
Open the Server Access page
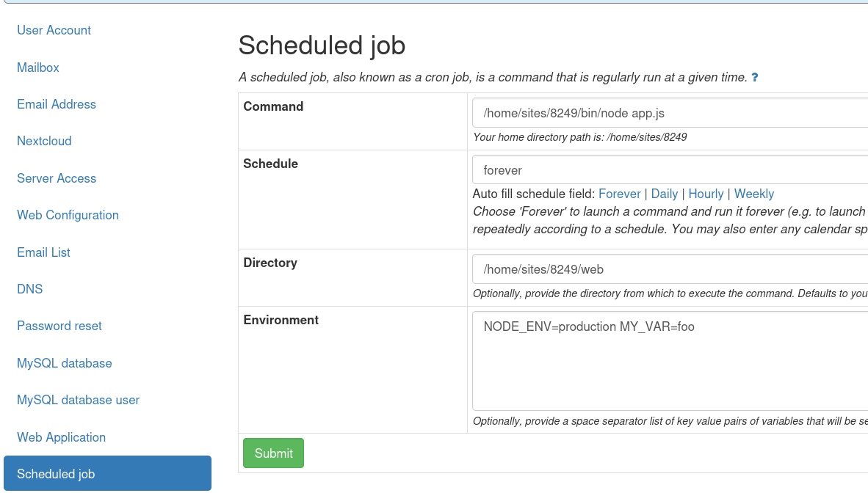point(57,178)
